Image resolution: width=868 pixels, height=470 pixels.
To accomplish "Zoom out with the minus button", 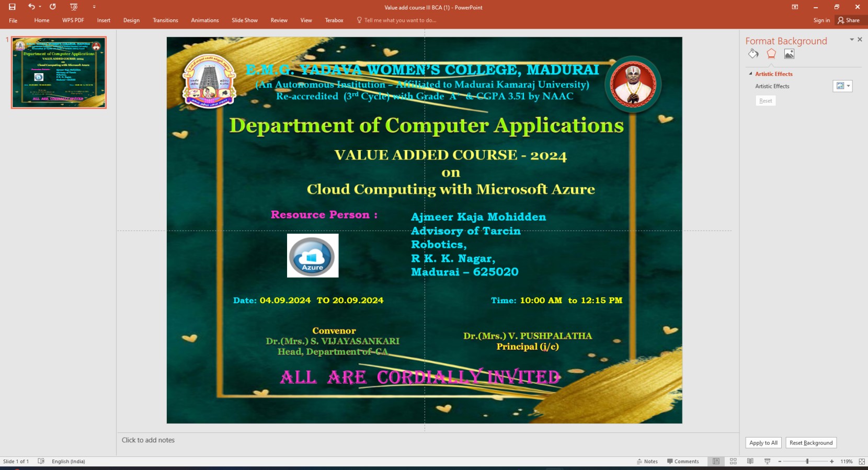I will pyautogui.click(x=780, y=462).
